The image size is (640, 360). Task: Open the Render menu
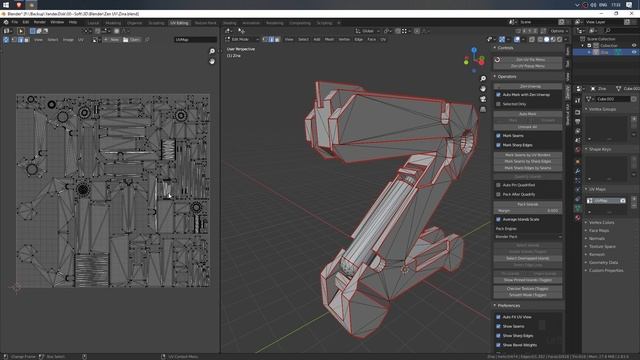tap(40, 22)
